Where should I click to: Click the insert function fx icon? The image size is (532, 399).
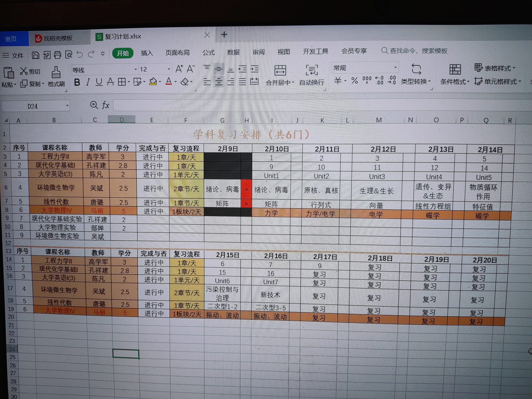pyautogui.click(x=105, y=105)
